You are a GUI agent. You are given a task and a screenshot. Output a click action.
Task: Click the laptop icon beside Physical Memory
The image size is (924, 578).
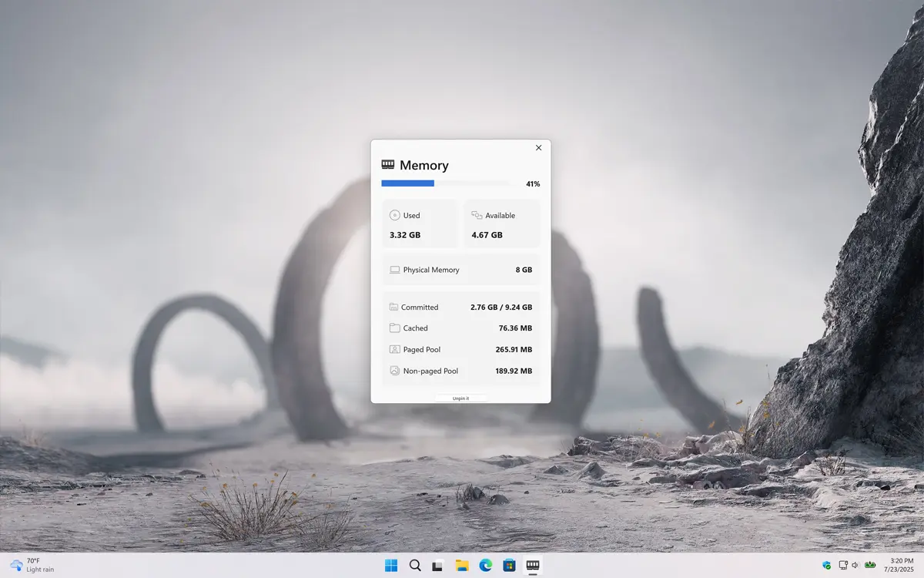coord(395,270)
